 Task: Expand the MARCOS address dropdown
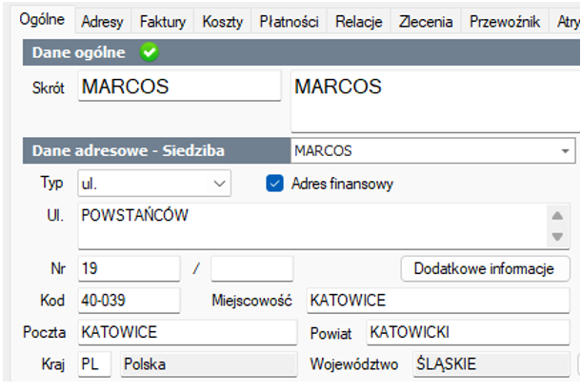pos(566,151)
